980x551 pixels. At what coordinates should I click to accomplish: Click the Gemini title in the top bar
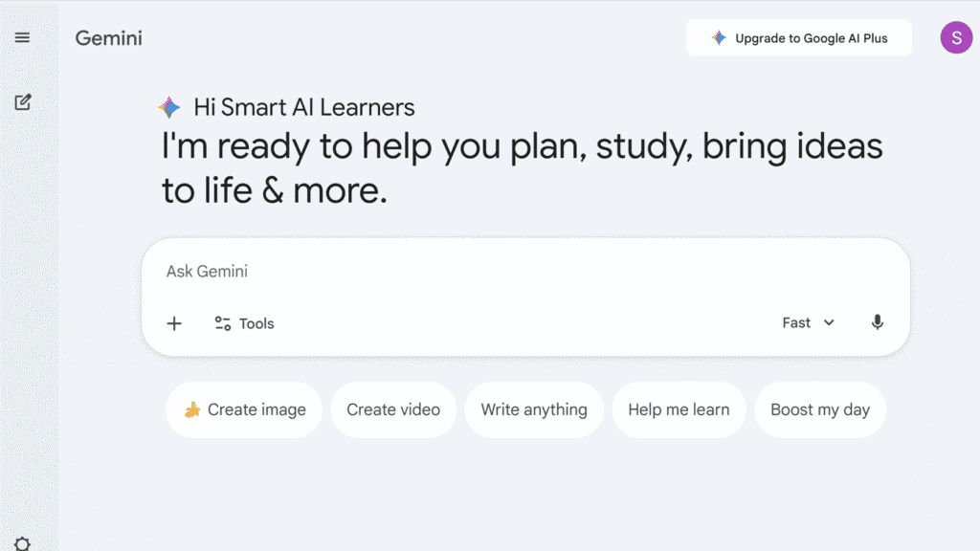coord(108,38)
